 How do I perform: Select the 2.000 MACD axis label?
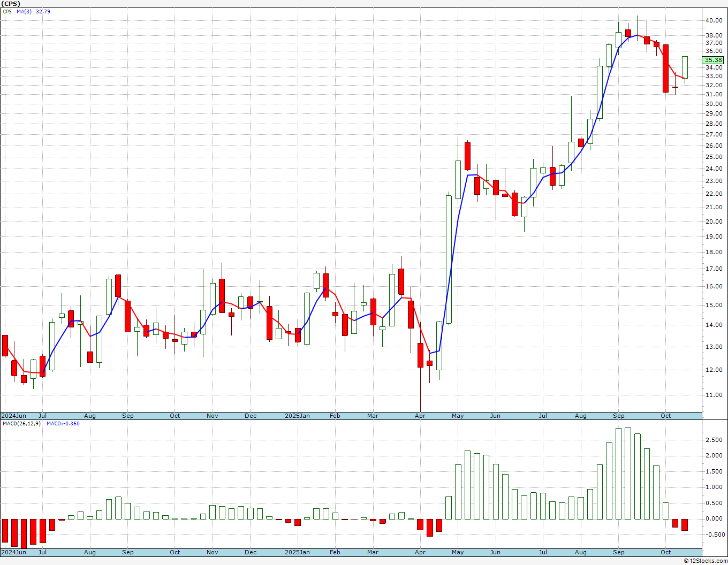(714, 455)
